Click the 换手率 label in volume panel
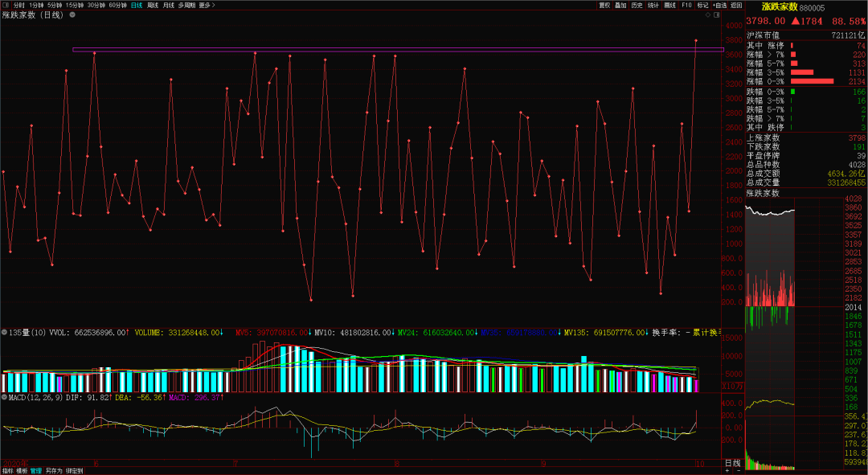This screenshot has width=868, height=475. pyautogui.click(x=666, y=333)
